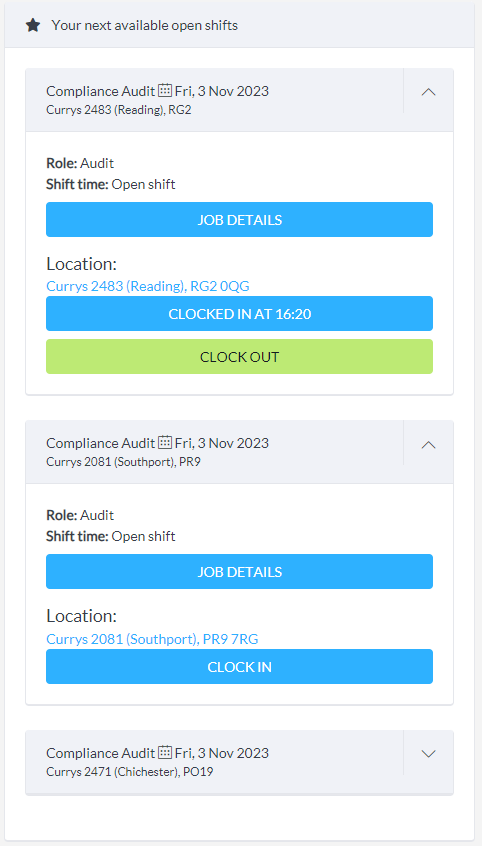Open Currys 2483 (Reading), RG2 0QG location link

tap(148, 286)
